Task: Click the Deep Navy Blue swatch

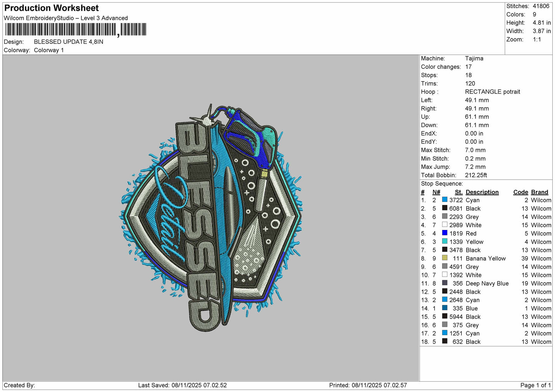Action: (x=444, y=283)
